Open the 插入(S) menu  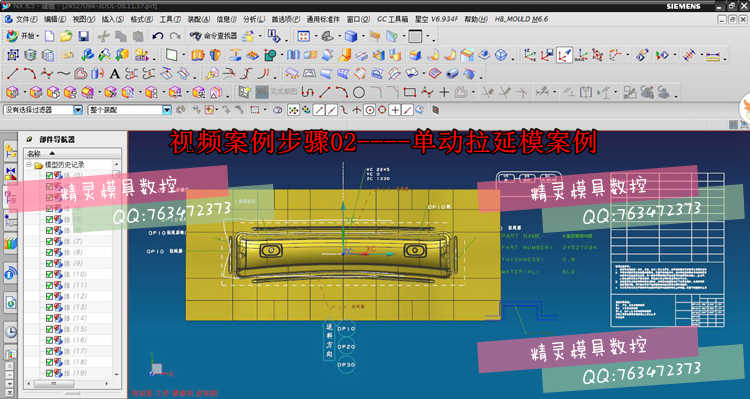113,20
